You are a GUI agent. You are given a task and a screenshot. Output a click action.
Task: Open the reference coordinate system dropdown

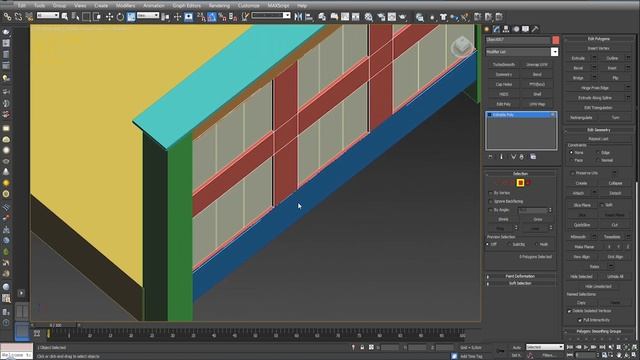(x=148, y=16)
